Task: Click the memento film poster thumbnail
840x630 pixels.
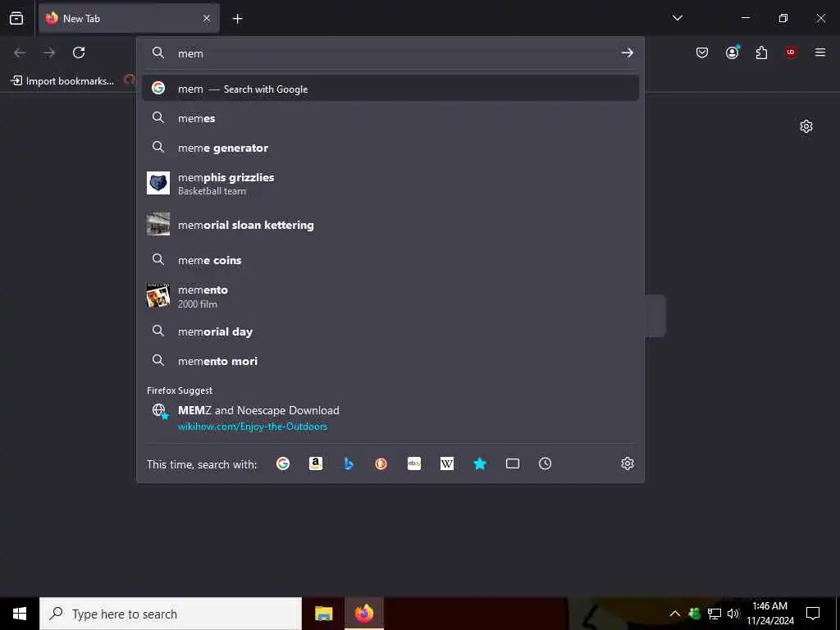Action: point(158,295)
